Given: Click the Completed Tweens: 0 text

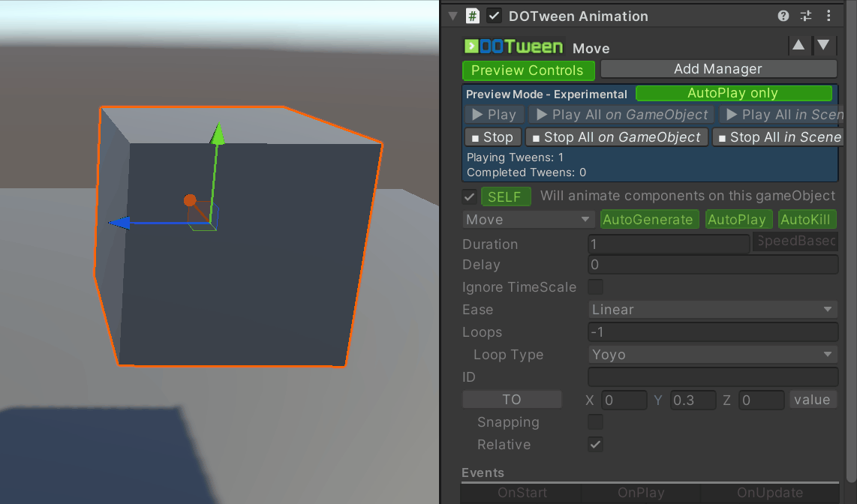Looking at the screenshot, I should click(x=526, y=172).
